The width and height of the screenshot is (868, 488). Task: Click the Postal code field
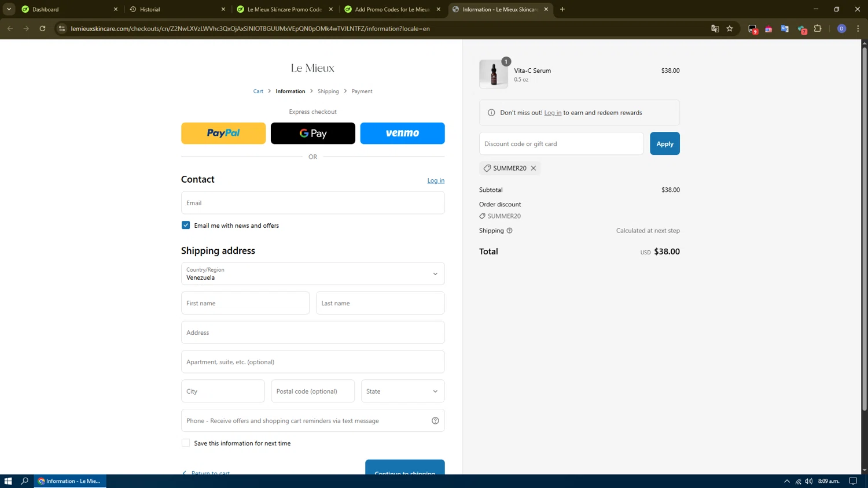[x=313, y=391]
